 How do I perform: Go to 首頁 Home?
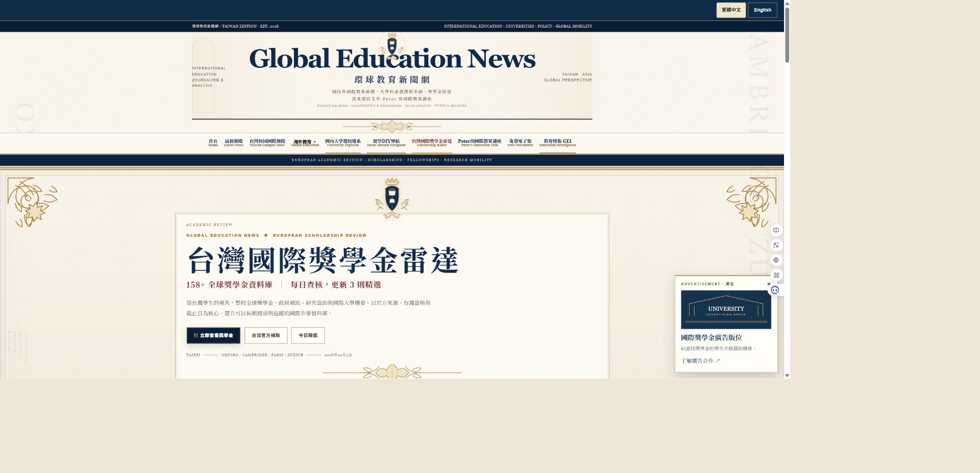click(213, 143)
